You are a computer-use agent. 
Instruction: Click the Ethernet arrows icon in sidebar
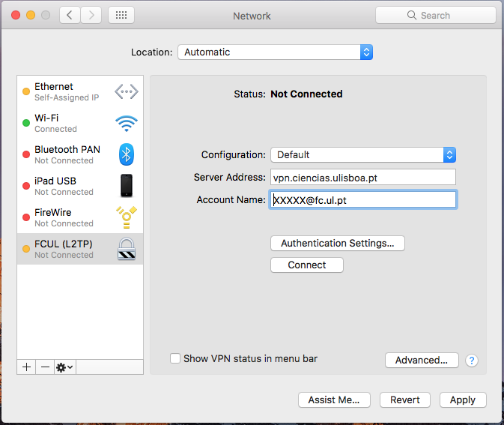point(126,92)
